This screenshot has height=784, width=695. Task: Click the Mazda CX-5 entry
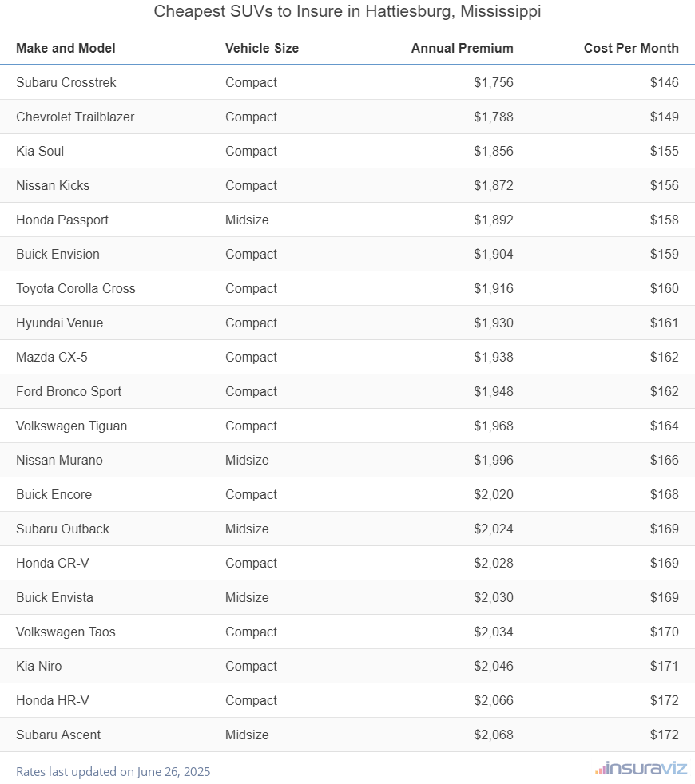click(52, 357)
